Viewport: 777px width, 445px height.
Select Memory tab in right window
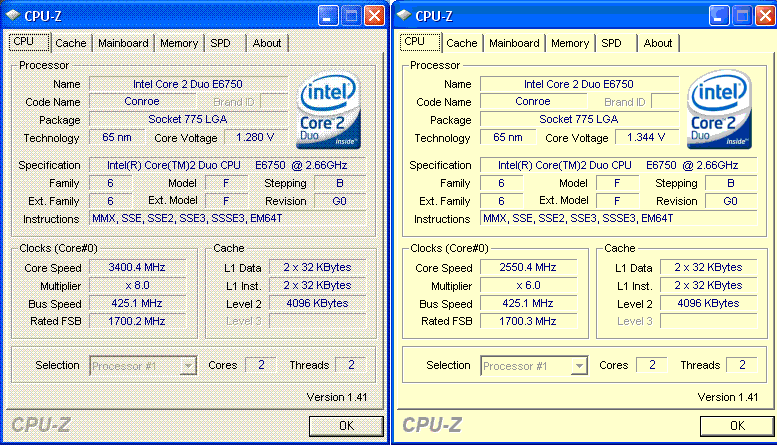click(x=570, y=43)
